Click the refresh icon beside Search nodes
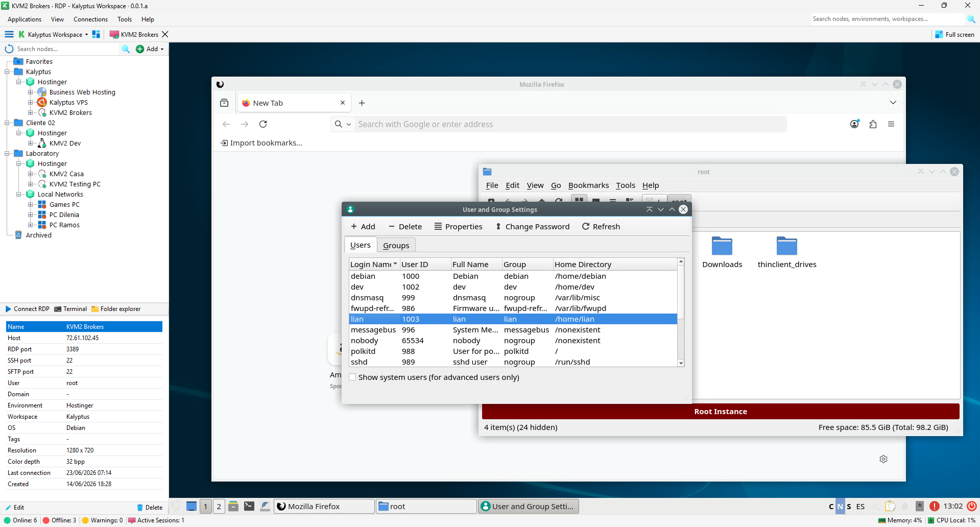The height and width of the screenshot is (527, 980). pos(9,49)
